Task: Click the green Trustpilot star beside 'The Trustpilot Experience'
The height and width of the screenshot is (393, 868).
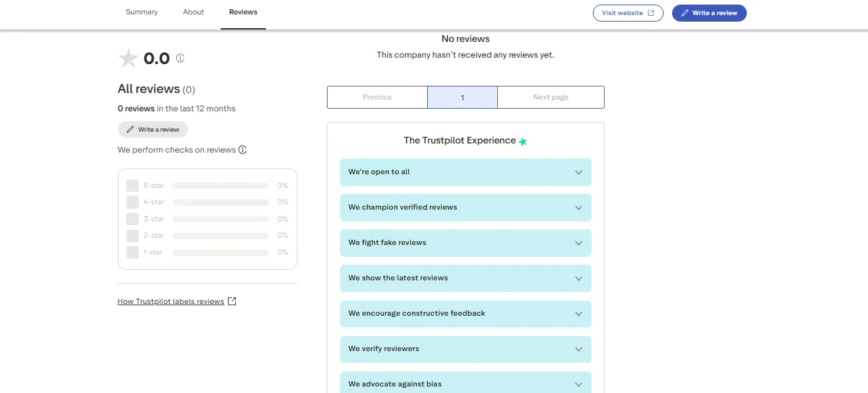Action: (523, 141)
